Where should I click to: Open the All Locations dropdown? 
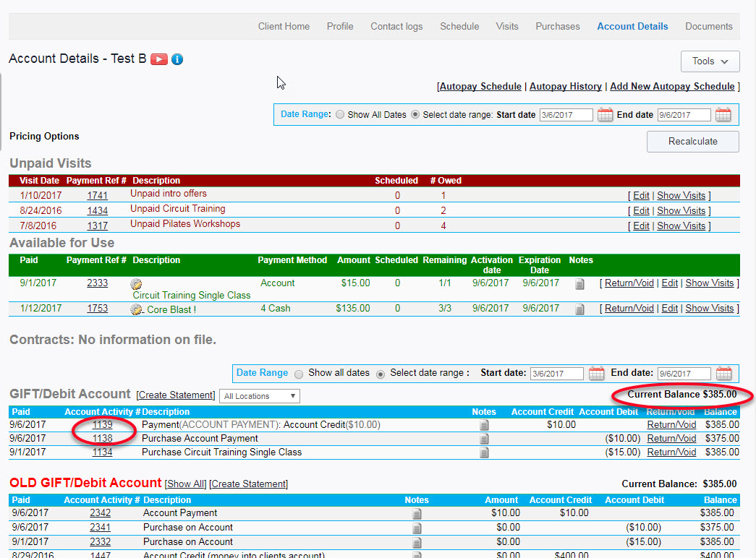point(260,396)
